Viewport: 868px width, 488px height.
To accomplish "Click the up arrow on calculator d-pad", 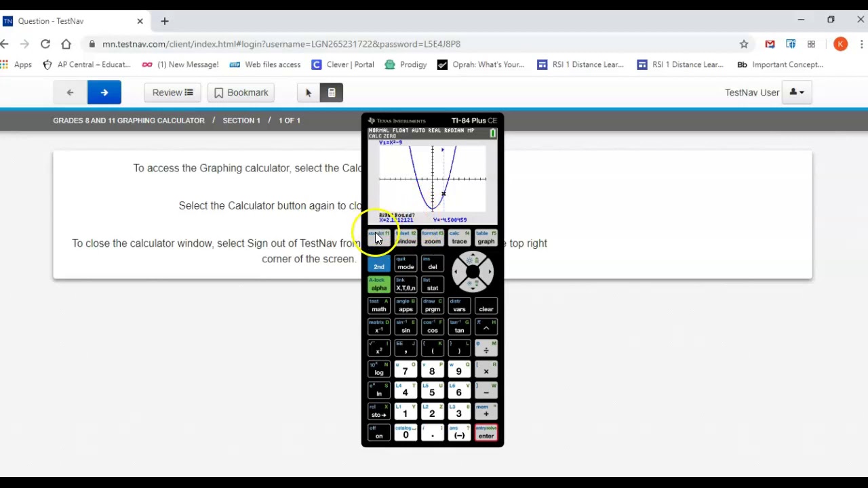I will pyautogui.click(x=473, y=258).
